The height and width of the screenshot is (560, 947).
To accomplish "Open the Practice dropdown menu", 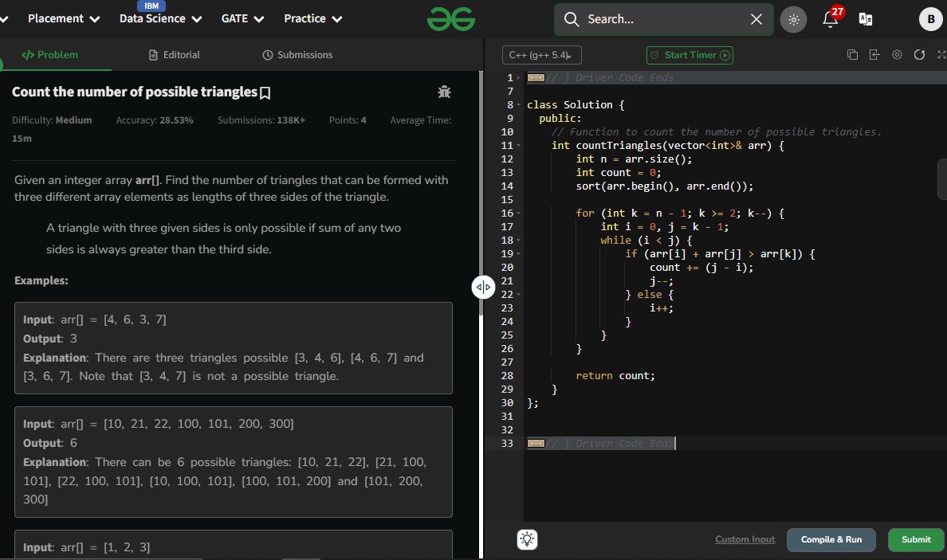I will 312,18.
